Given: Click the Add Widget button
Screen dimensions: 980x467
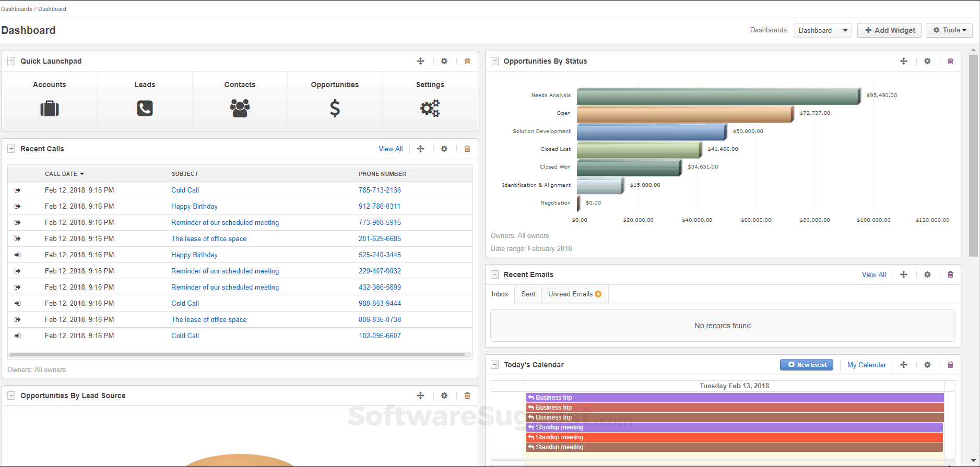Looking at the screenshot, I should 889,30.
